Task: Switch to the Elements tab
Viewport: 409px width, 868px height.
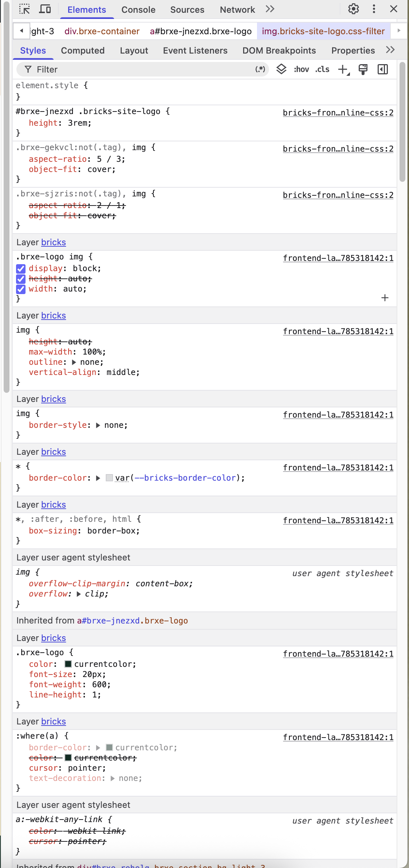Action: coord(87,10)
